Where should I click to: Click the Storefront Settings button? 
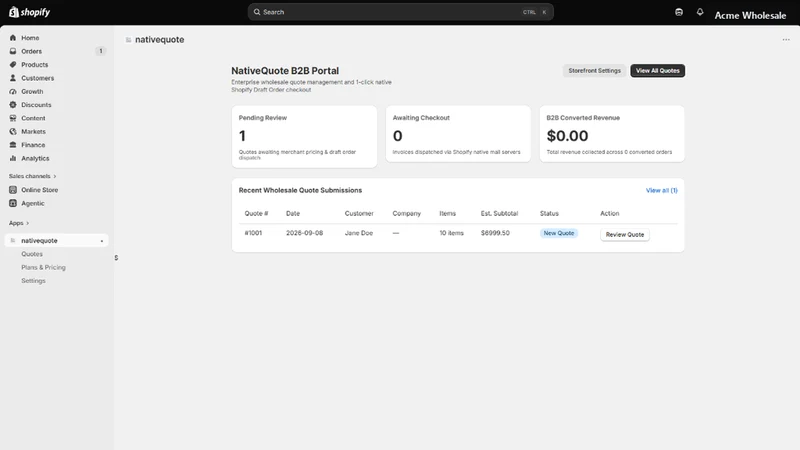[594, 71]
